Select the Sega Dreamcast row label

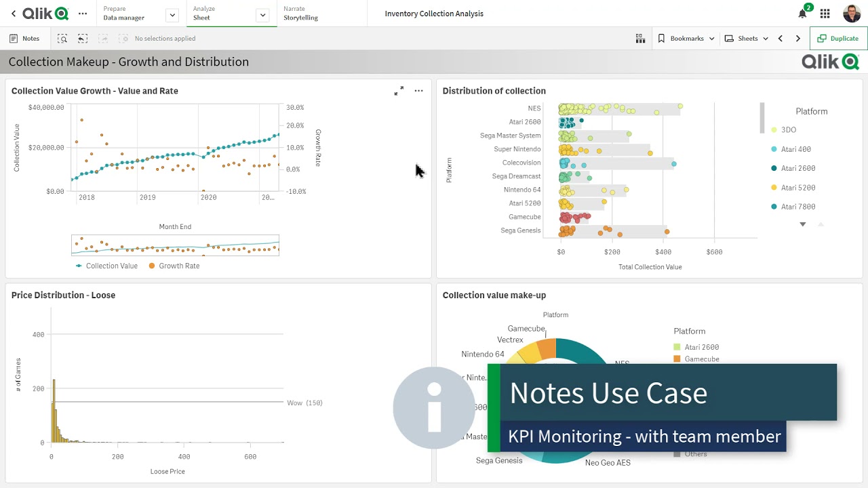click(x=516, y=176)
